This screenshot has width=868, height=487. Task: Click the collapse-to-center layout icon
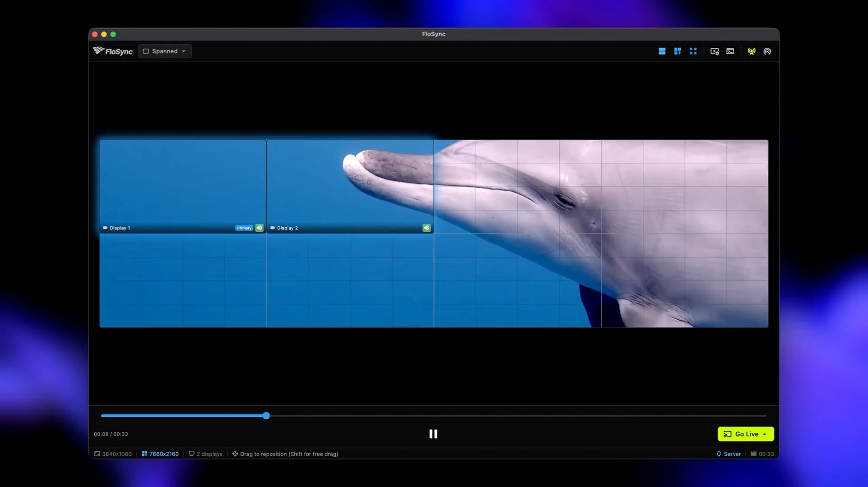[693, 51]
